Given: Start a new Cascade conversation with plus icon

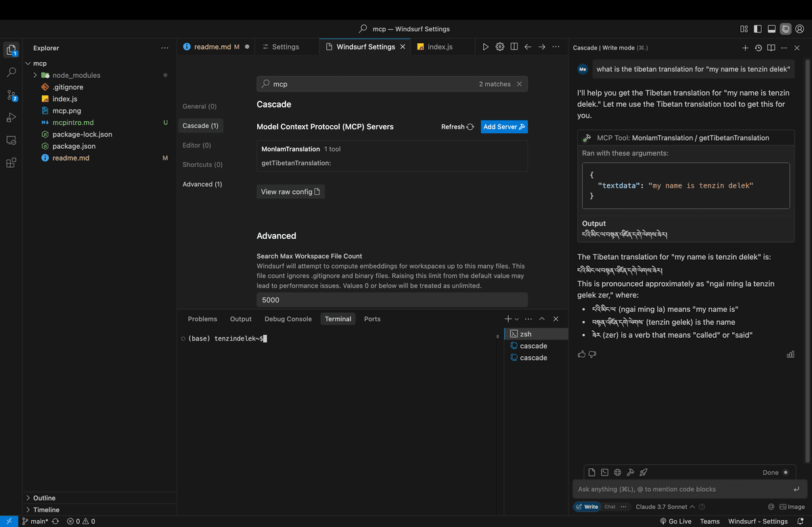Looking at the screenshot, I should [745, 48].
